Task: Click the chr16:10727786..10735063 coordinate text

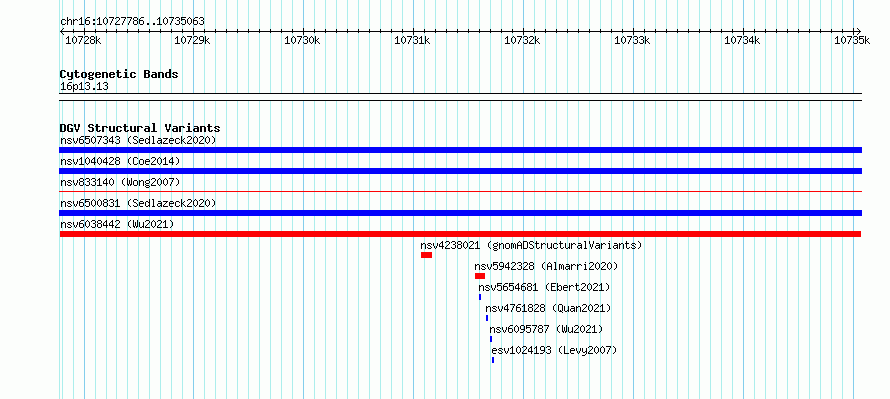Action: pos(132,22)
